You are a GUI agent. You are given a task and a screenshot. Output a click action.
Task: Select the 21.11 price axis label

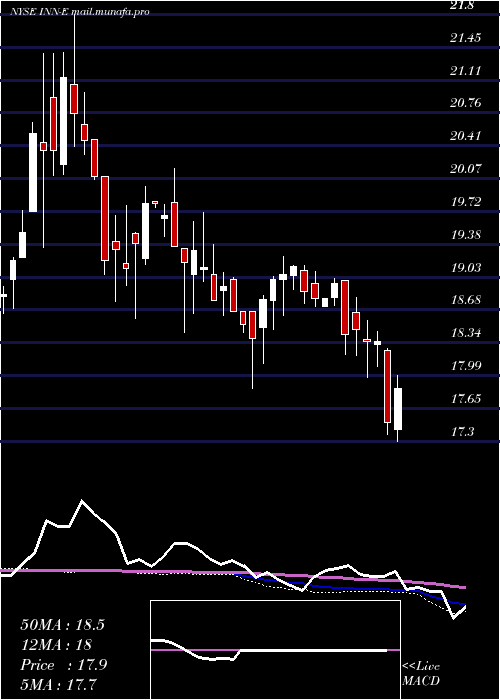coord(465,71)
